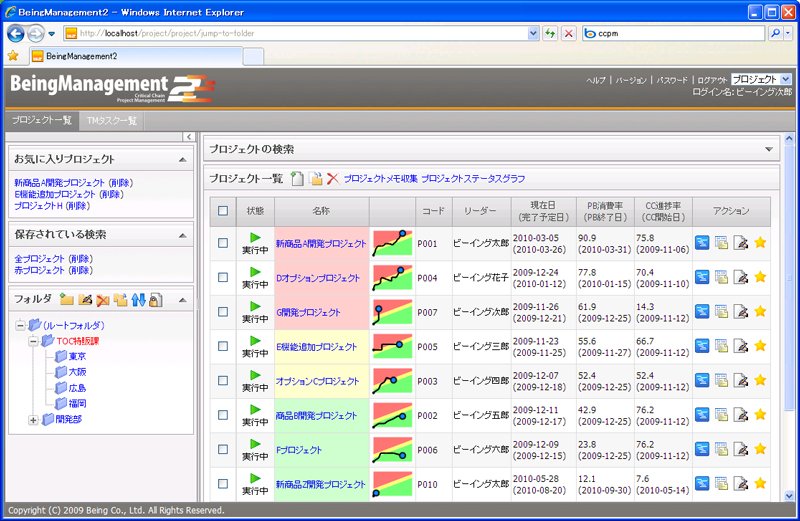This screenshot has width=800, height=521.
Task: Check the box for E機能追加プロジェクト table row
Action: [x=223, y=346]
